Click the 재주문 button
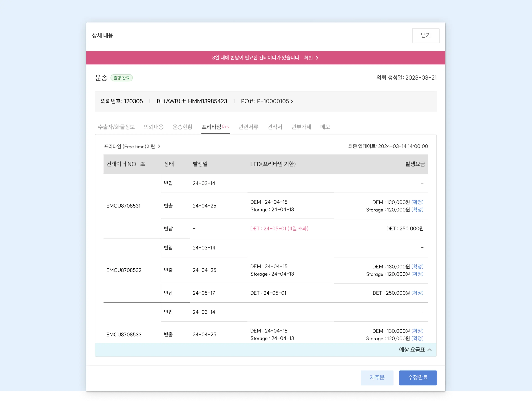 (377, 378)
